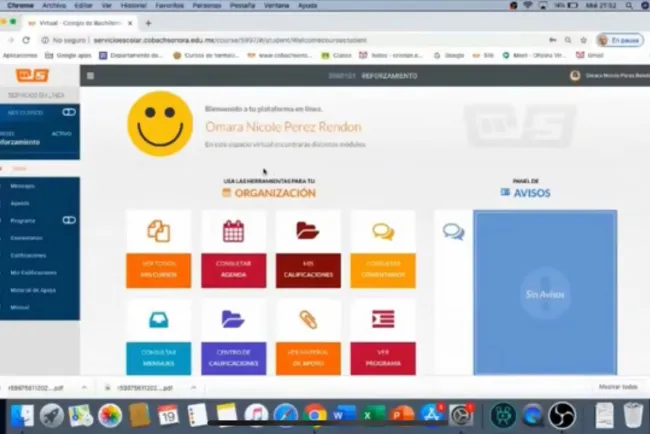The image size is (650, 434).
Task: Click Mostrar todas in the downloads bar
Action: [617, 386]
